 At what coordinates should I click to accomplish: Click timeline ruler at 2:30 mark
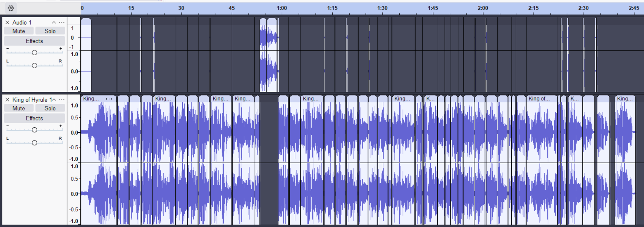pos(583,8)
